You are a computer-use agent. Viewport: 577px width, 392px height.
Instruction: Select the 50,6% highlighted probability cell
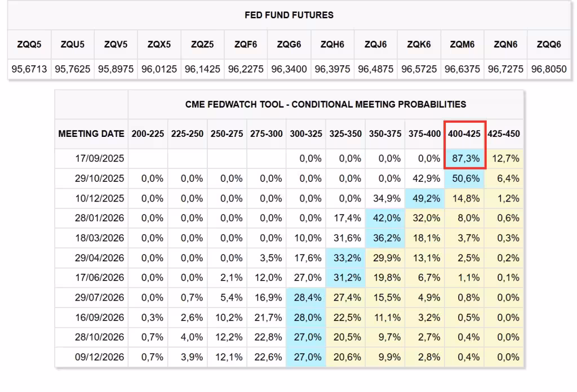point(465,179)
